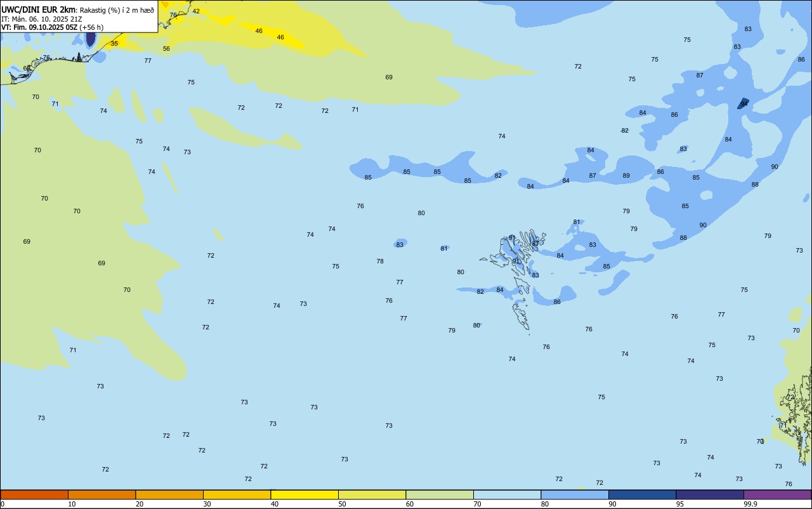Click the legend tick label 30
This screenshot has height=509, width=812.
(x=207, y=504)
